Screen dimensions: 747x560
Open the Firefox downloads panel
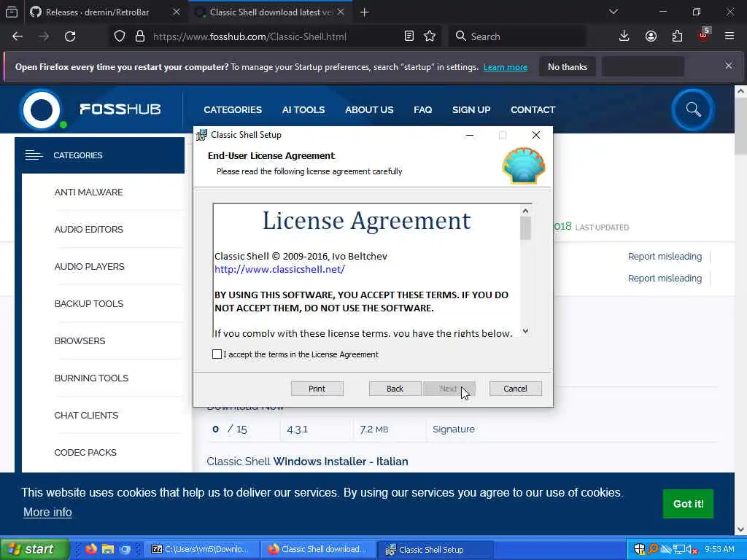click(624, 36)
